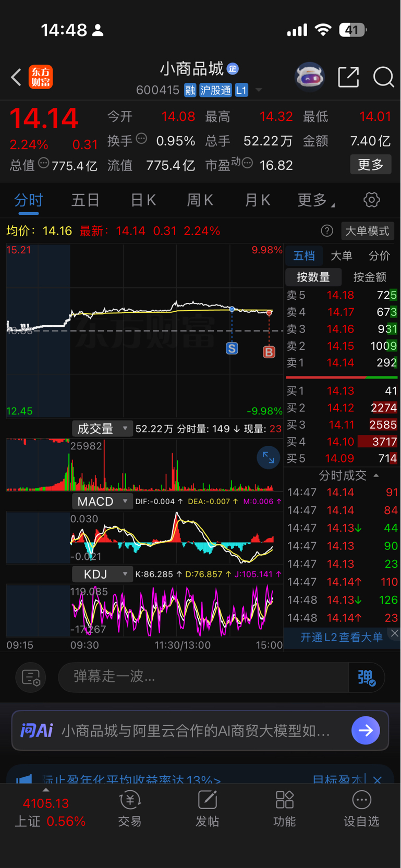Tap the expand chart fullscreen icon
Image resolution: width=401 pixels, height=868 pixels.
click(269, 458)
